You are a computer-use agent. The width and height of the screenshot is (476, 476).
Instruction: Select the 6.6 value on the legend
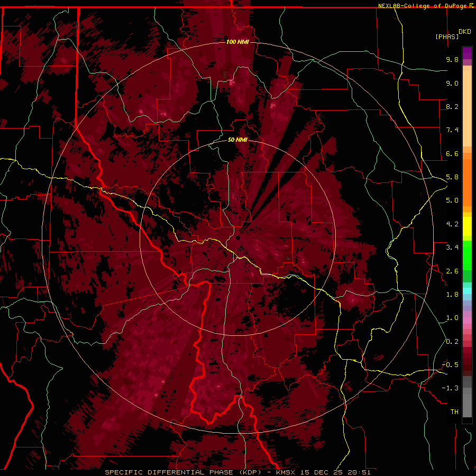(452, 153)
